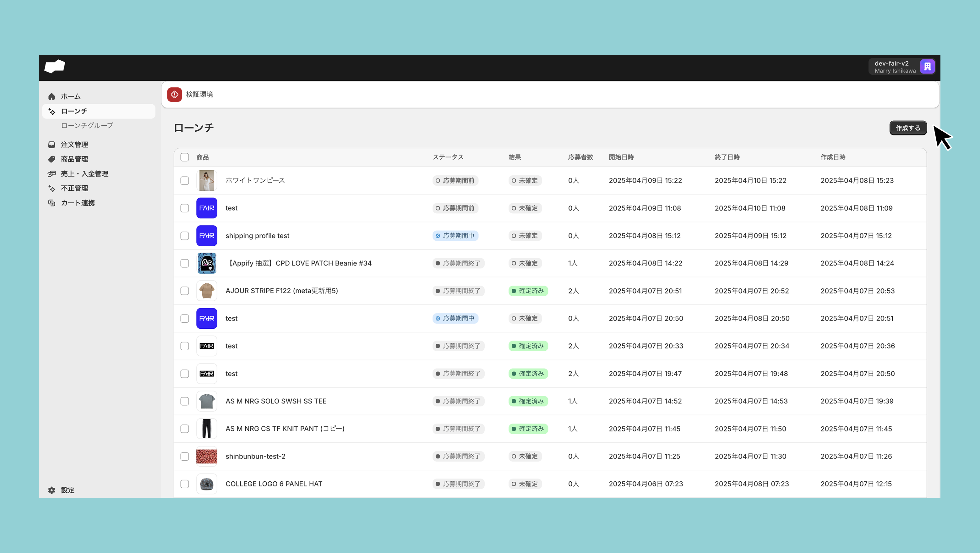Click the sales and payment icon

(x=52, y=174)
